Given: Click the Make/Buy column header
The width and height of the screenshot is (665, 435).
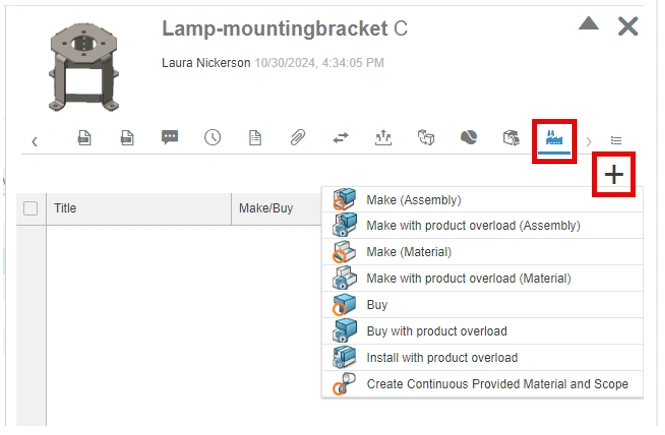Looking at the screenshot, I should click(265, 209).
